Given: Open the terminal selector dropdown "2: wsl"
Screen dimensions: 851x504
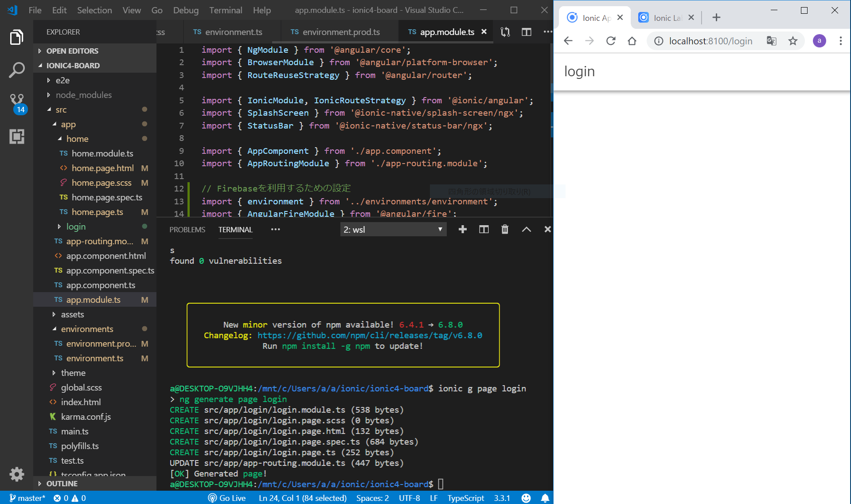Looking at the screenshot, I should point(393,230).
